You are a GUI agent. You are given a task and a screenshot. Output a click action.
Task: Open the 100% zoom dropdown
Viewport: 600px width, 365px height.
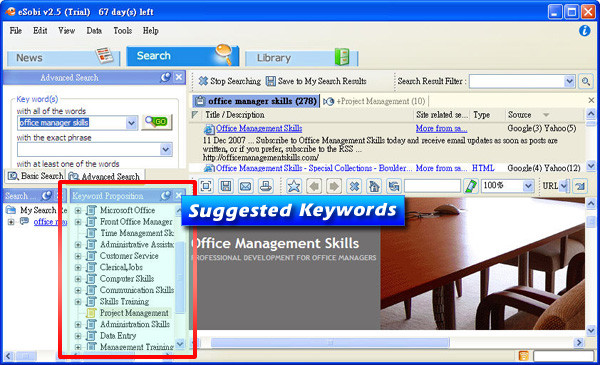point(528,186)
